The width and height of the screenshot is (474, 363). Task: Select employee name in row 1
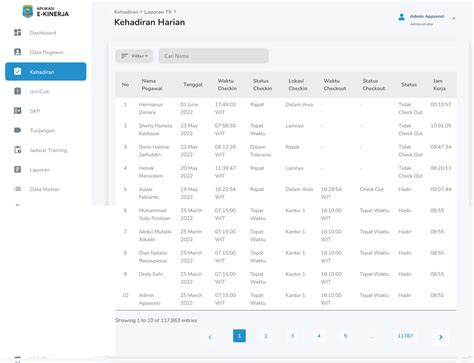pyautogui.click(x=151, y=108)
